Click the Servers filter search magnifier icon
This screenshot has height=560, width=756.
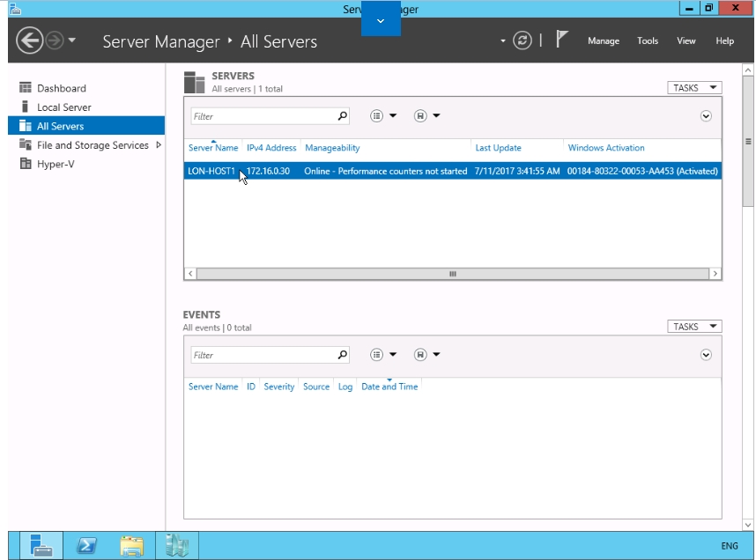(x=343, y=115)
